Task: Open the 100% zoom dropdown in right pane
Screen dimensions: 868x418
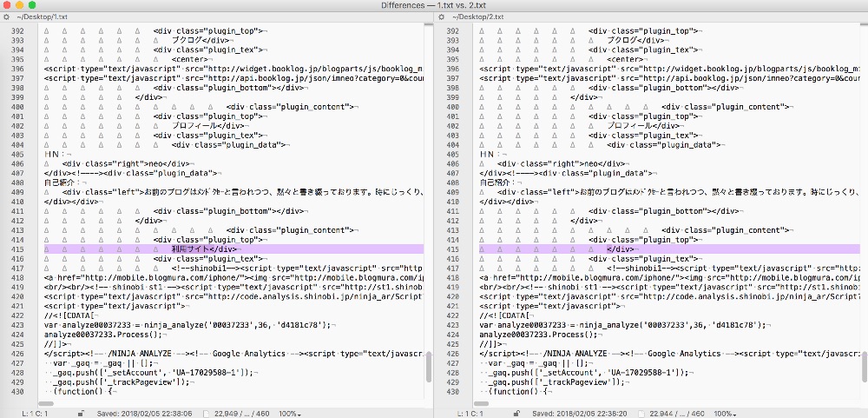Action: tap(725, 414)
